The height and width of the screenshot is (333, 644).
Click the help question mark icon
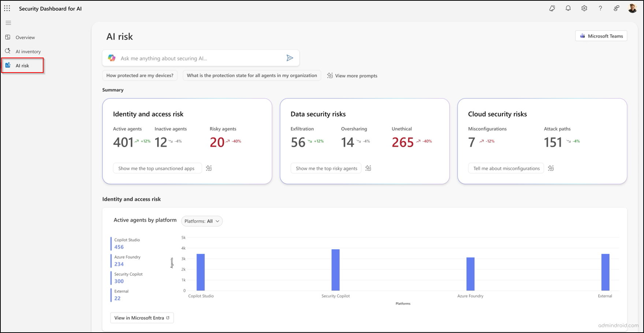pyautogui.click(x=600, y=8)
